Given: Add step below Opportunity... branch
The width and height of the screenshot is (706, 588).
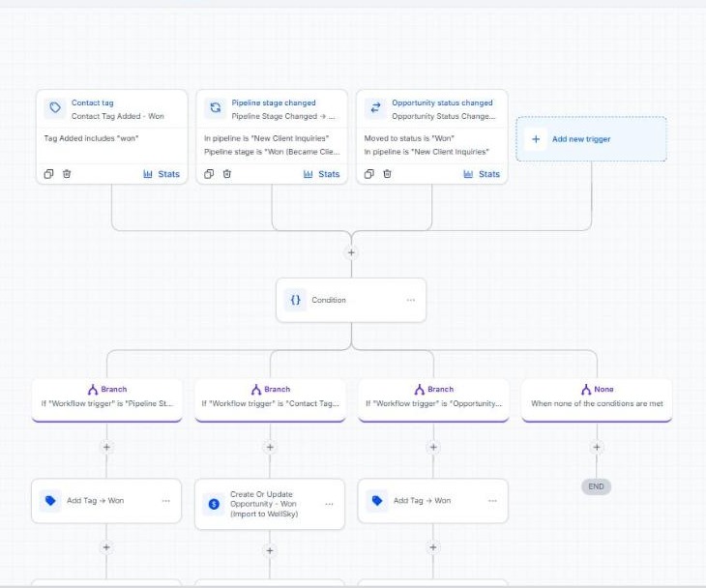Looking at the screenshot, I should (433, 447).
